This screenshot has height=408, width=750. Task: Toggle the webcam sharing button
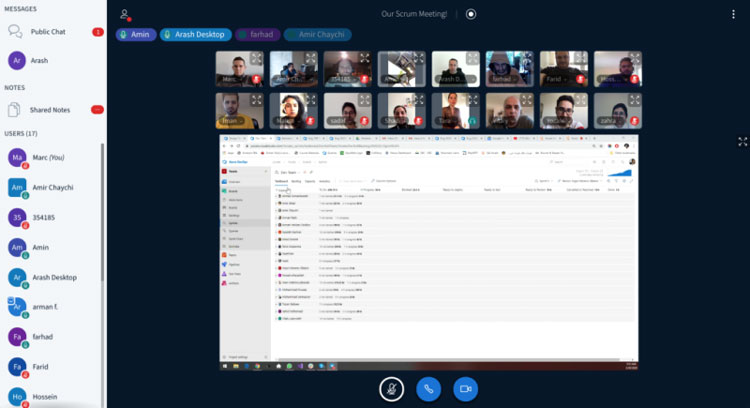tap(465, 388)
